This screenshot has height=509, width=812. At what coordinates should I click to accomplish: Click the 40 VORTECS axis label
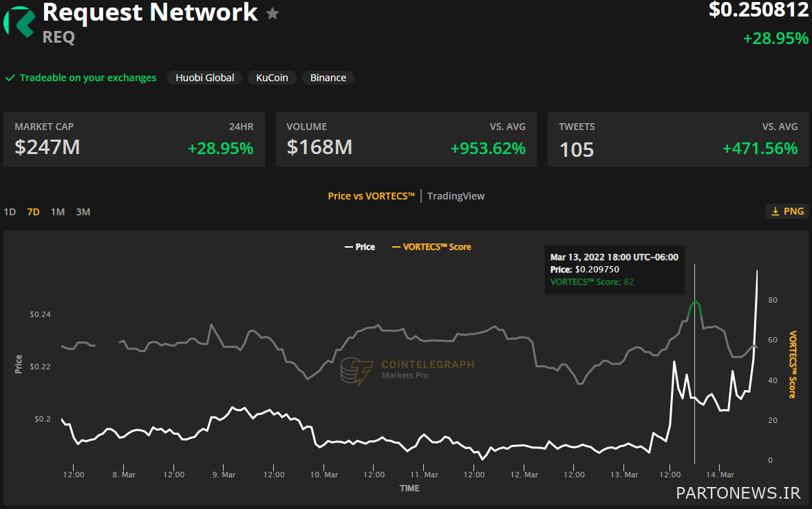(x=773, y=380)
